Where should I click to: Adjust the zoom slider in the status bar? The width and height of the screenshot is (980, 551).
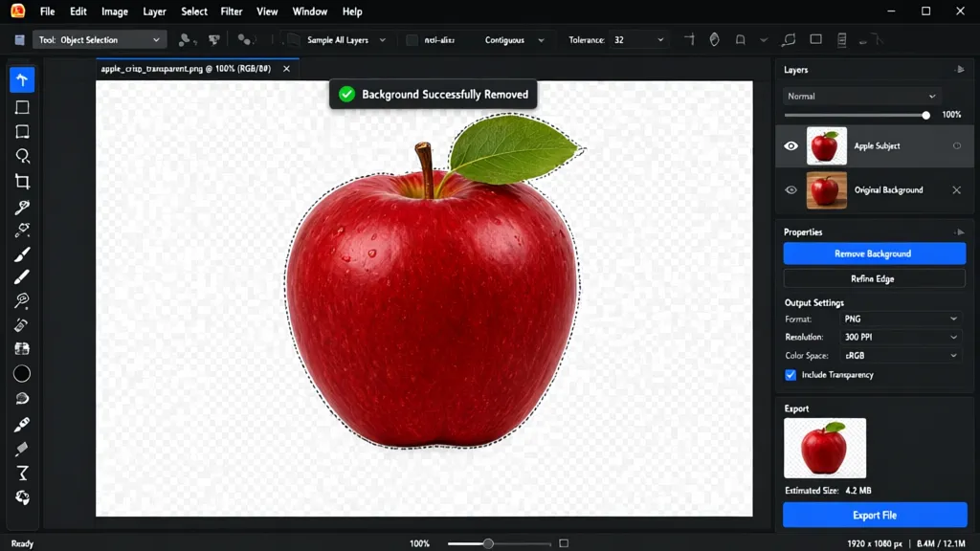pyautogui.click(x=488, y=543)
